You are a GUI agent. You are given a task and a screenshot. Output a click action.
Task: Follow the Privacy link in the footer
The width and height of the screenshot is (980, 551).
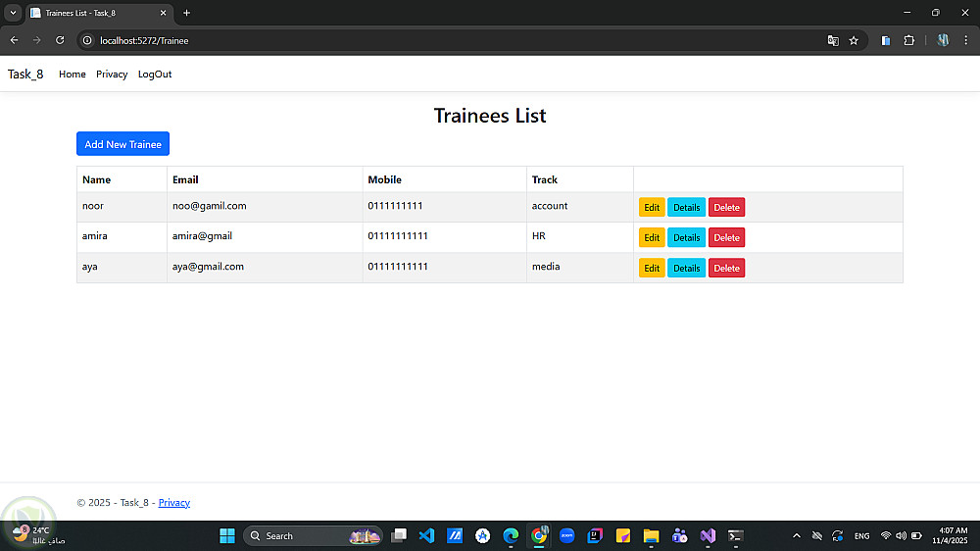(173, 502)
